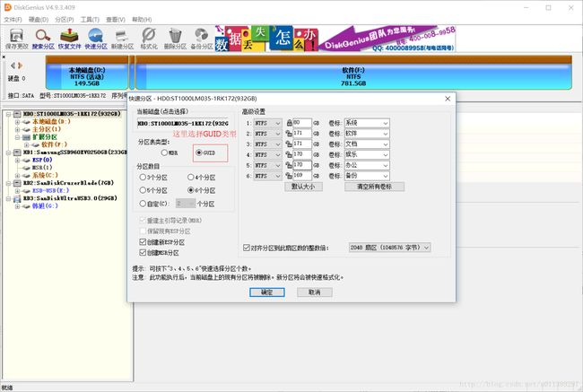Click the DiskGenius data recovery banner

tap(335, 39)
